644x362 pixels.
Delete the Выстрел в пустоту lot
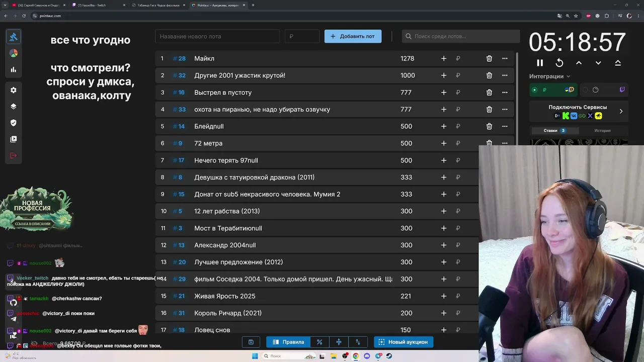point(489,93)
